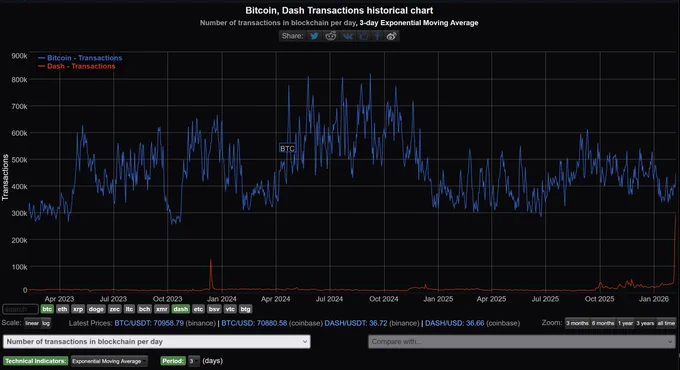Click the pentagon share icon beside VK
This screenshot has width=680, height=370.
tap(363, 36)
